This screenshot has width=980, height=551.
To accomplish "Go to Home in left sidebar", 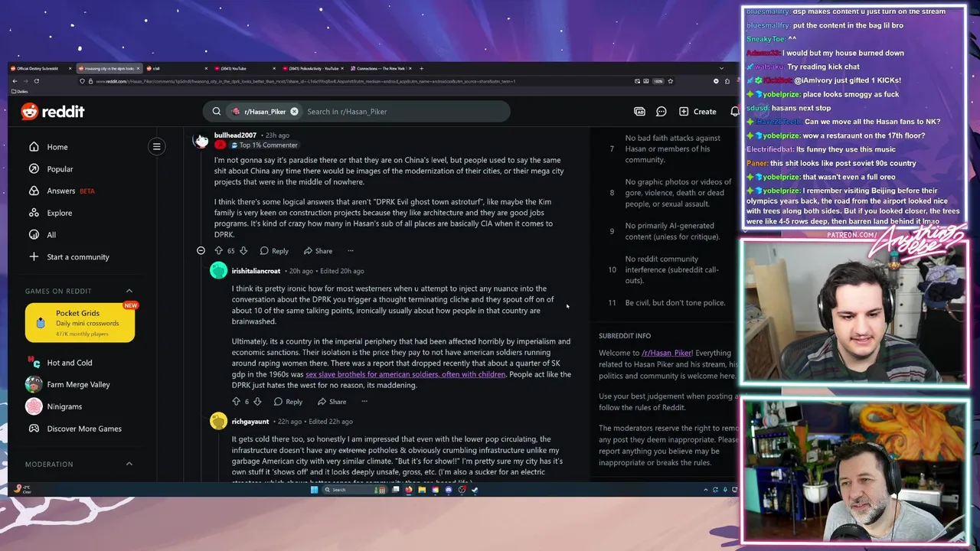I will click(57, 147).
